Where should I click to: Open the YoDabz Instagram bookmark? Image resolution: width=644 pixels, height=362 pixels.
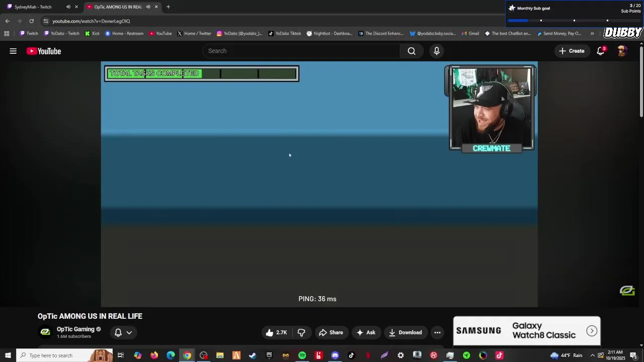click(x=239, y=34)
